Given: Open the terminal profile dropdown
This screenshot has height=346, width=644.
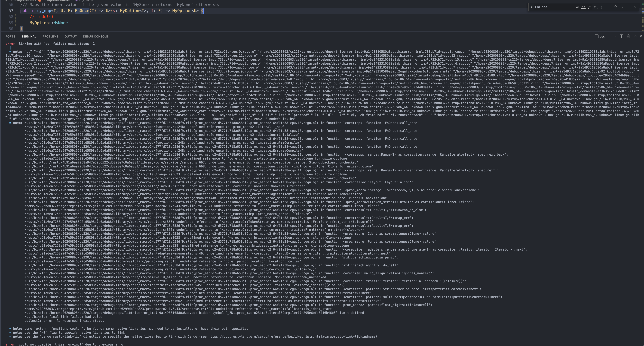Looking at the screenshot, I should [615, 36].
